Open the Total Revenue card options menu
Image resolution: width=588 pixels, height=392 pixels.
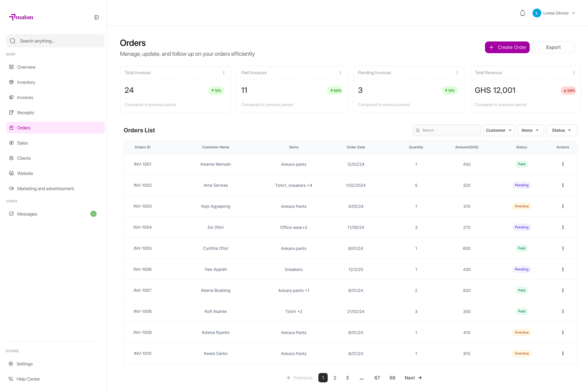point(574,73)
